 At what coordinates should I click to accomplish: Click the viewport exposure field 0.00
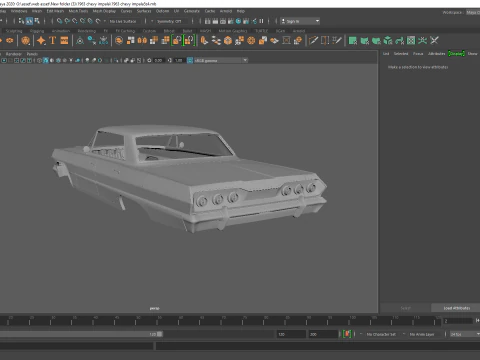pos(158,60)
